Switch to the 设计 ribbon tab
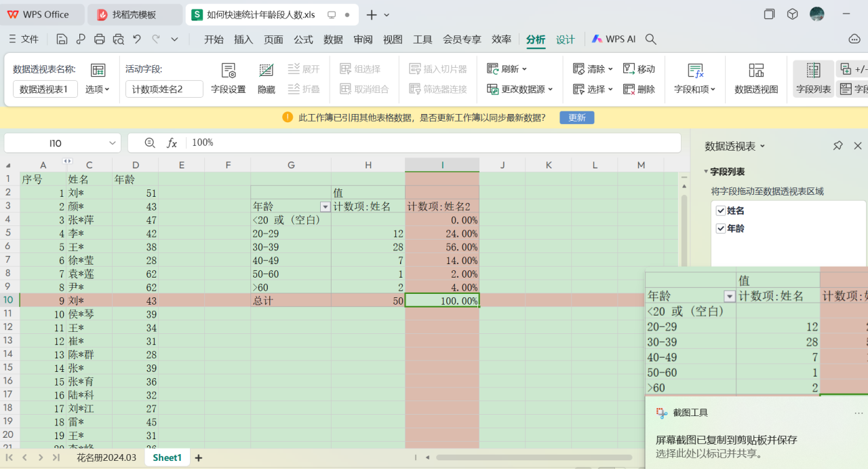Image resolution: width=868 pixels, height=469 pixels. pos(566,39)
